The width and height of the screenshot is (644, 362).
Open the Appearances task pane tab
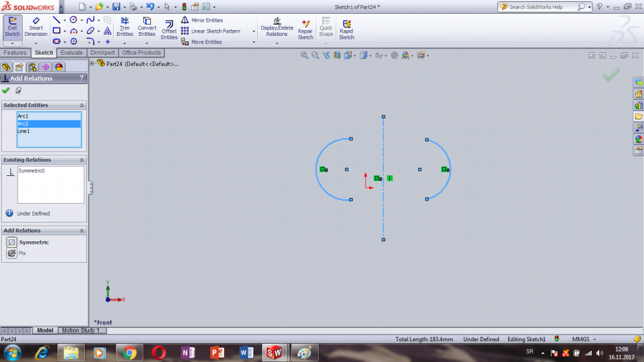pos(638,139)
